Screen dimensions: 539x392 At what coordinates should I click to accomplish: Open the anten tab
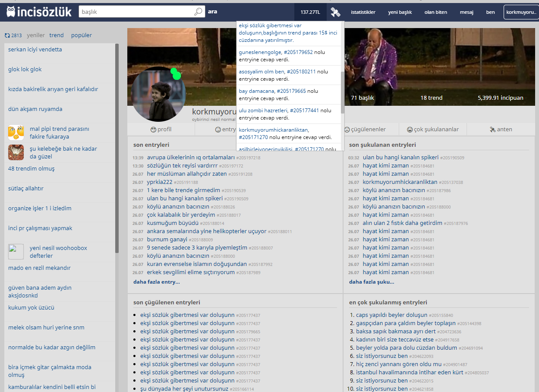tap(501, 129)
